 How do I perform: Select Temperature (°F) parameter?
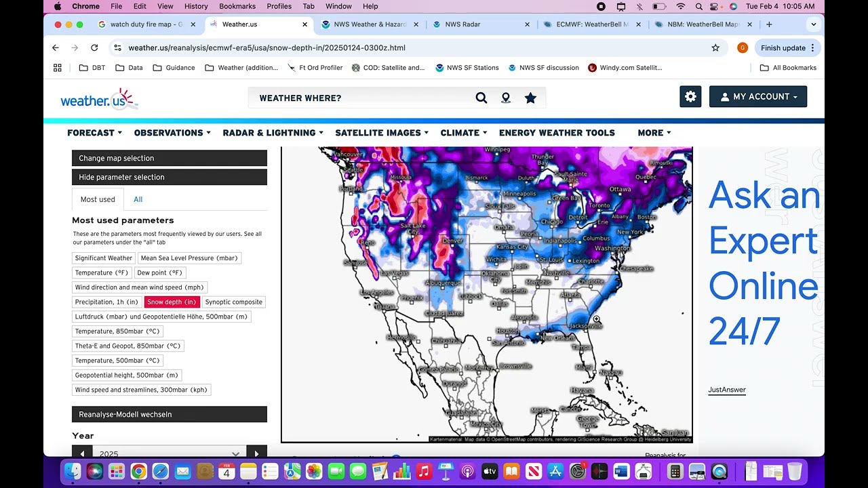(x=102, y=272)
